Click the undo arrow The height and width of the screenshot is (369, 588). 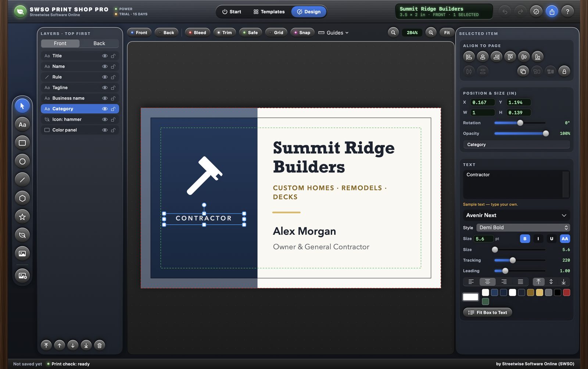pyautogui.click(x=505, y=11)
